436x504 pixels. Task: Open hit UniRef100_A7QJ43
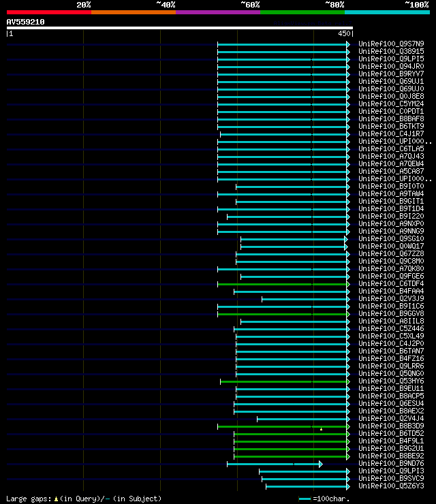[391, 156]
